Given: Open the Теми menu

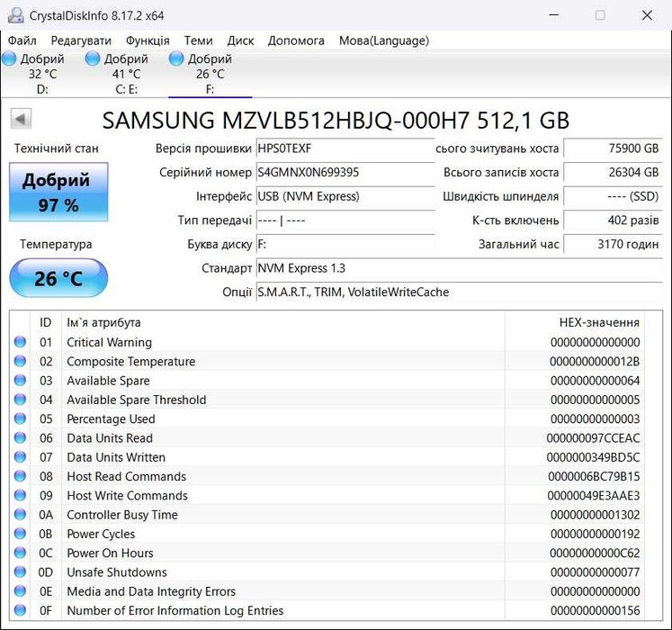Looking at the screenshot, I should click(x=199, y=40).
